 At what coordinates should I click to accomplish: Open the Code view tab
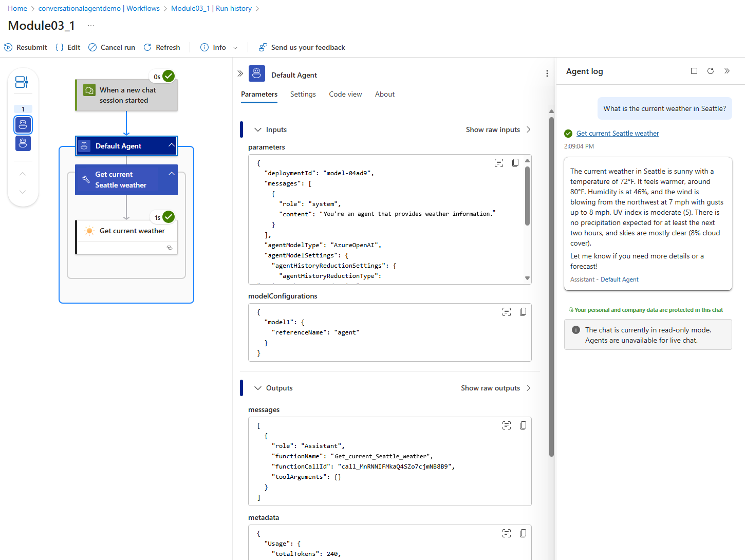coord(345,94)
